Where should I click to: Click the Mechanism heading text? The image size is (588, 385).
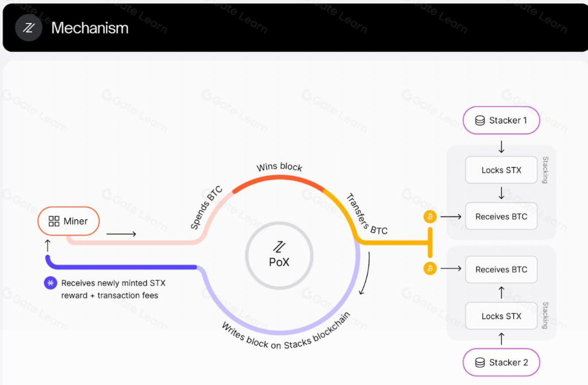[x=90, y=28]
